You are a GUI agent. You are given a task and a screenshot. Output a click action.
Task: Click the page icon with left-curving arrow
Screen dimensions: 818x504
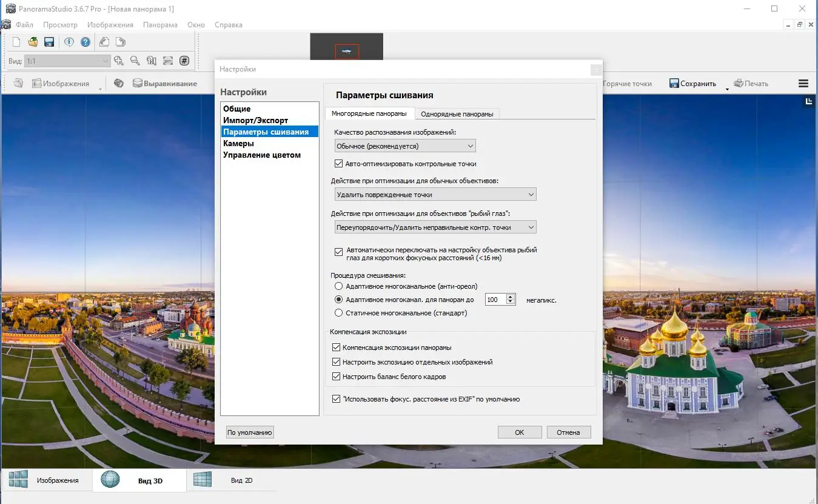(x=104, y=42)
